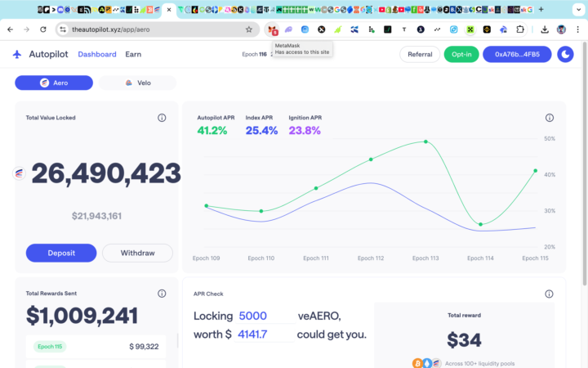Open Total Value Locked info icon
This screenshot has height=368, width=588.
162,118
